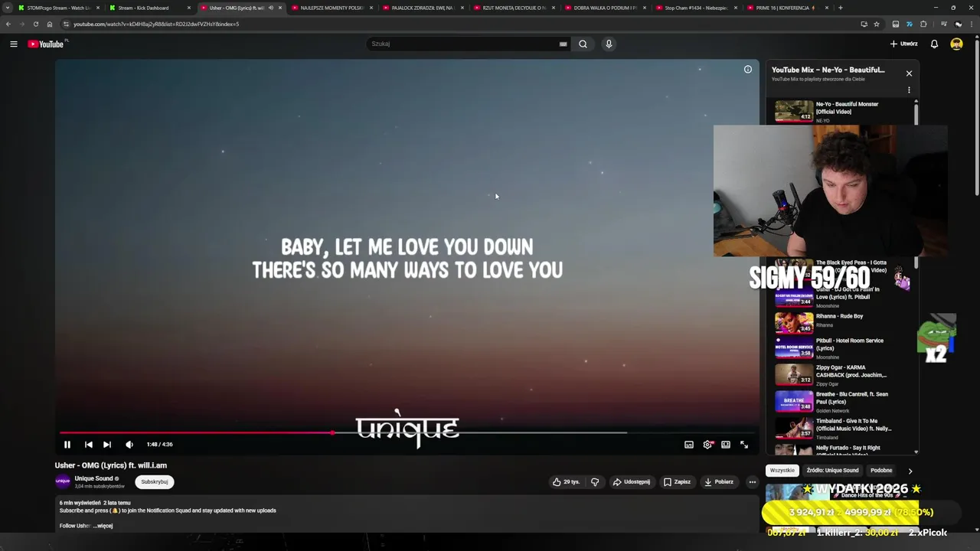The height and width of the screenshot is (551, 980).
Task: Seek on the red video progress bar
Action: coord(407,432)
